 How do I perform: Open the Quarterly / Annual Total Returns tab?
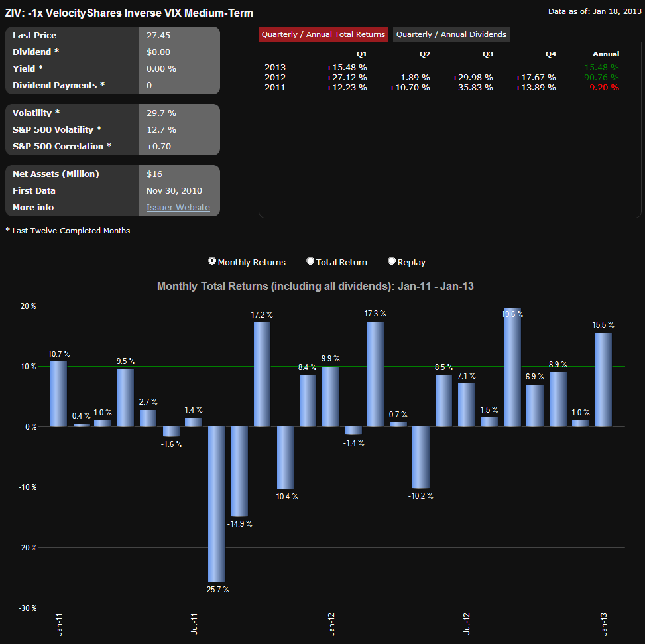point(323,34)
